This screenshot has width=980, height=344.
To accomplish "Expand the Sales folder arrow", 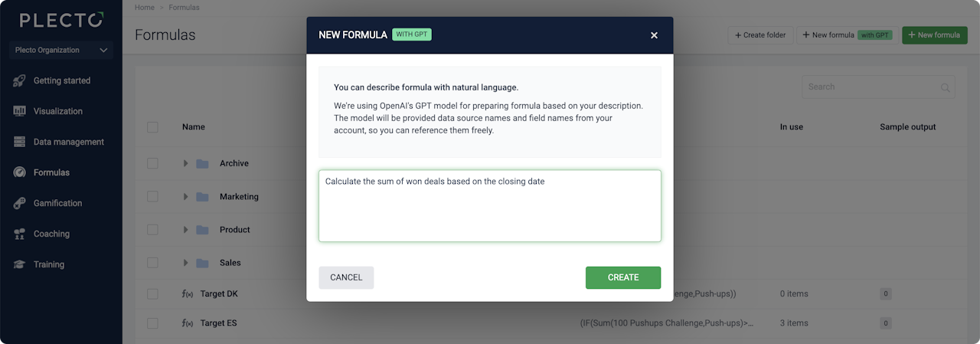I will (185, 263).
